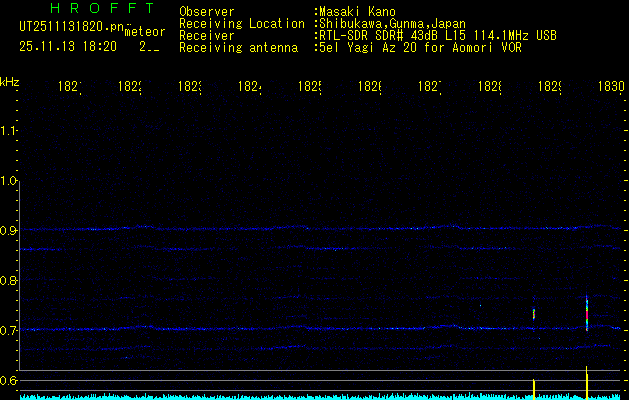Select the 1.0 kHz axis label

coord(10,181)
